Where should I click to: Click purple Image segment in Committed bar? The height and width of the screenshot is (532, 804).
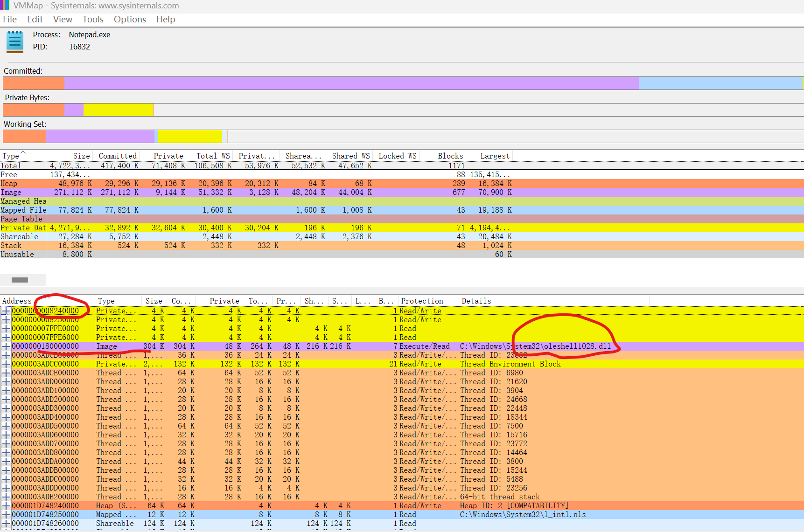tap(351, 83)
